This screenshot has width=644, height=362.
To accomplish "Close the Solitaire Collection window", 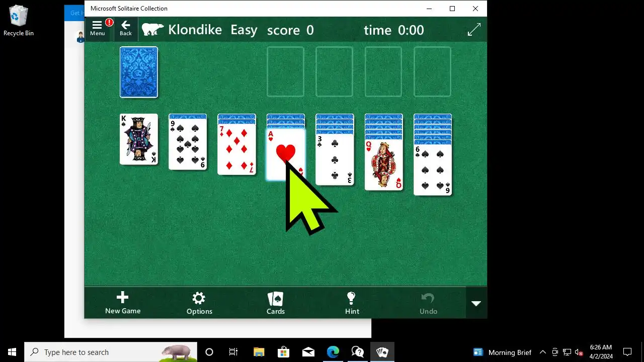I will click(x=475, y=9).
